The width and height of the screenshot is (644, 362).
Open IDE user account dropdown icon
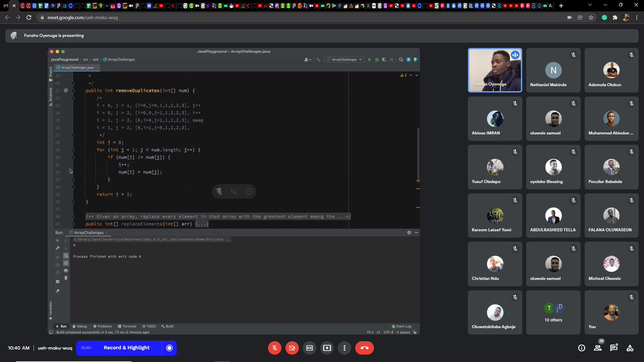tap(308, 60)
